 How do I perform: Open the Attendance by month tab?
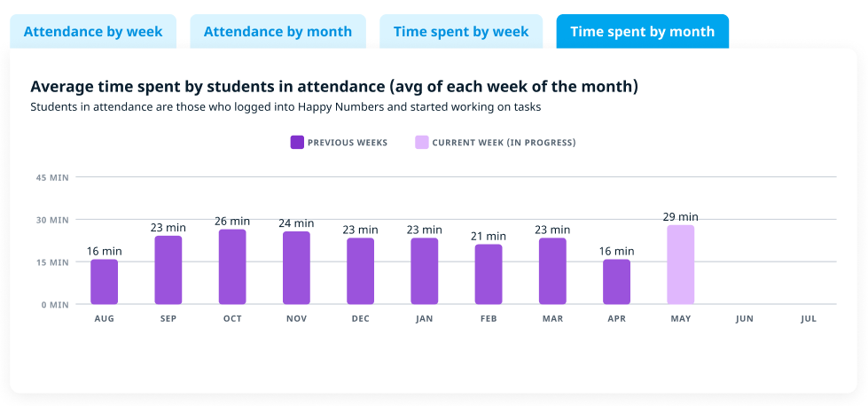[x=278, y=32]
